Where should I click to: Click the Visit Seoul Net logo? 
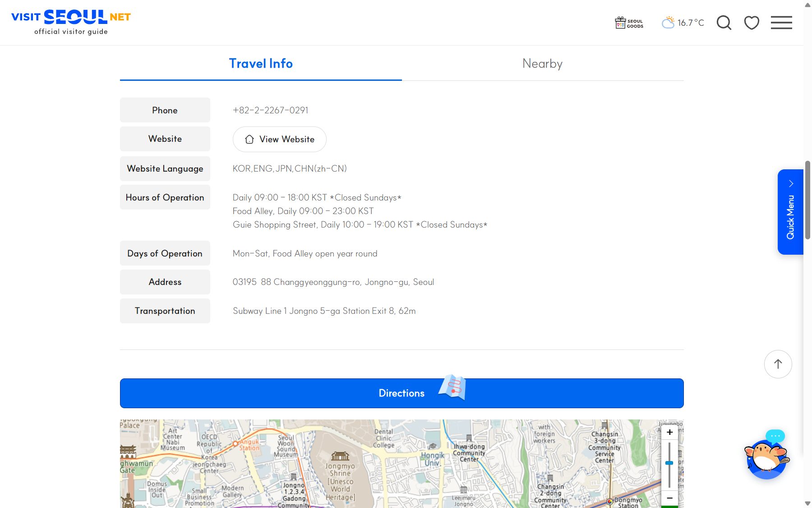click(x=71, y=22)
